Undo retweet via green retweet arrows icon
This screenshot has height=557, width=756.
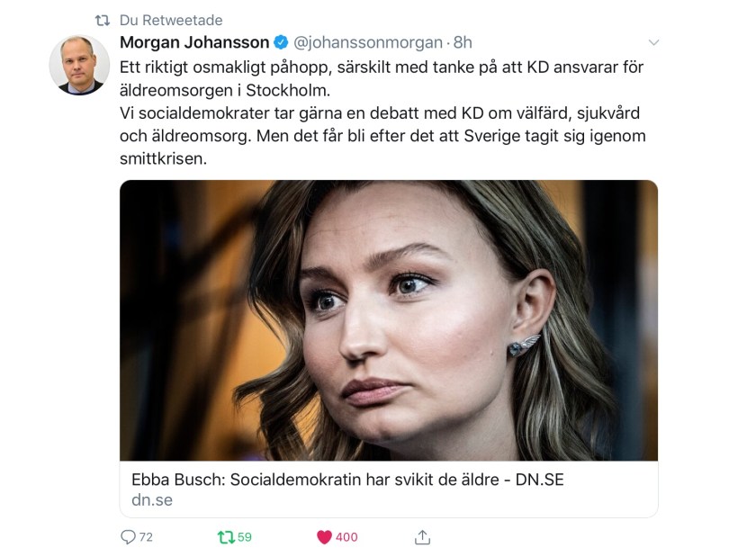point(226,536)
